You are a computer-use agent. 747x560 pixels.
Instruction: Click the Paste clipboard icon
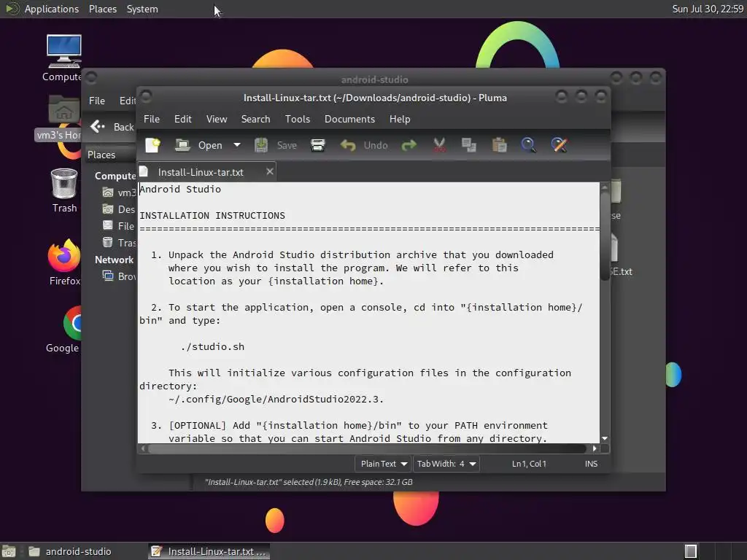tap(499, 145)
